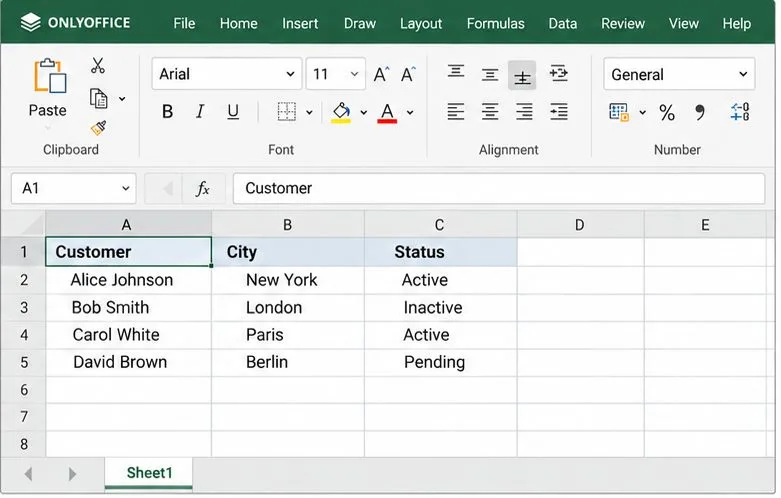
Task: Decrease font size with the smaller A
Action: pos(408,74)
